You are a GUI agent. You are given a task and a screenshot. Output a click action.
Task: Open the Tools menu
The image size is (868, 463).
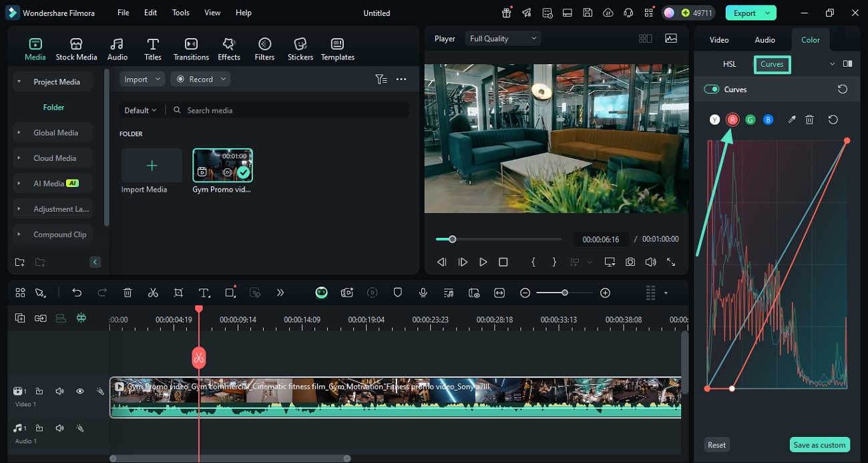[181, 13]
